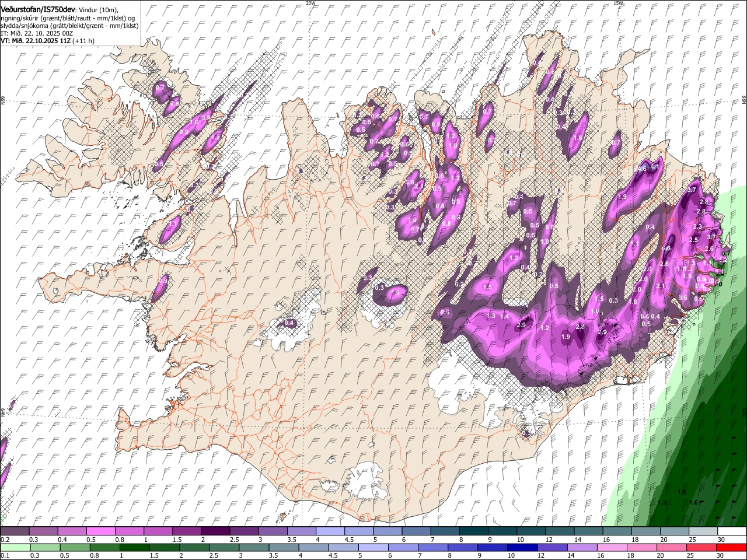Screen dimensions: 747x560
Task: Click the label '0.2' in the upper legend row
Action: point(5,540)
